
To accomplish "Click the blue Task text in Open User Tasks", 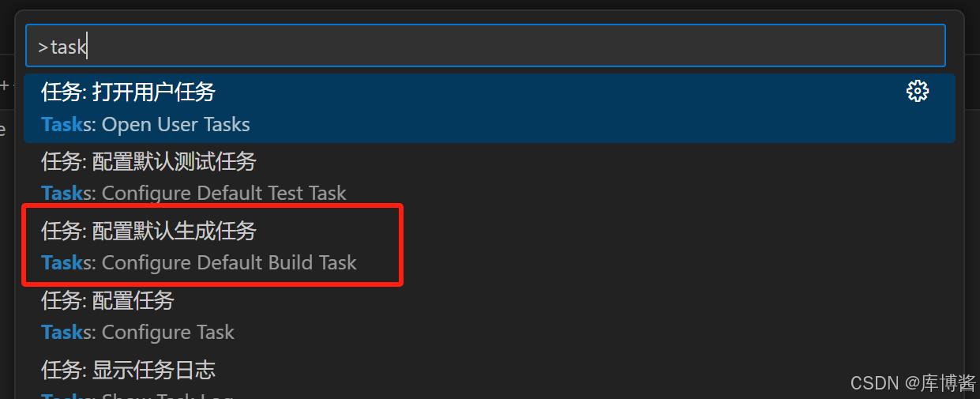I will pos(62,125).
